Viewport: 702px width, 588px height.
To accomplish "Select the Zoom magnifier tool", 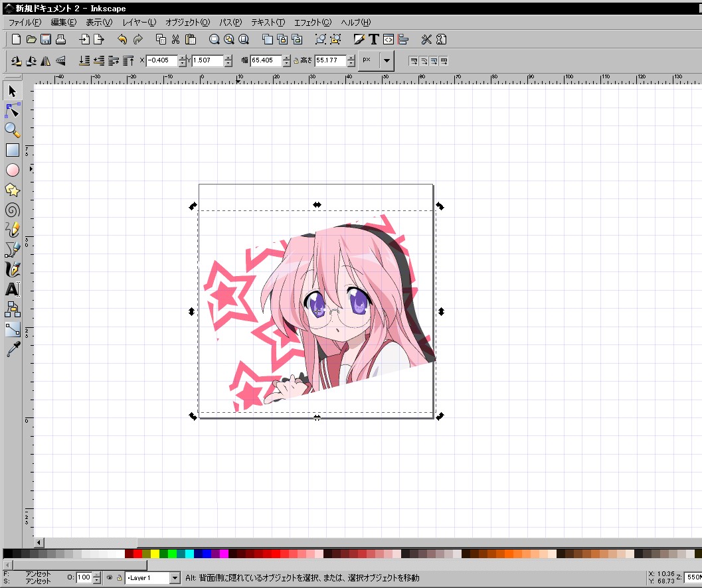I will (x=12, y=130).
